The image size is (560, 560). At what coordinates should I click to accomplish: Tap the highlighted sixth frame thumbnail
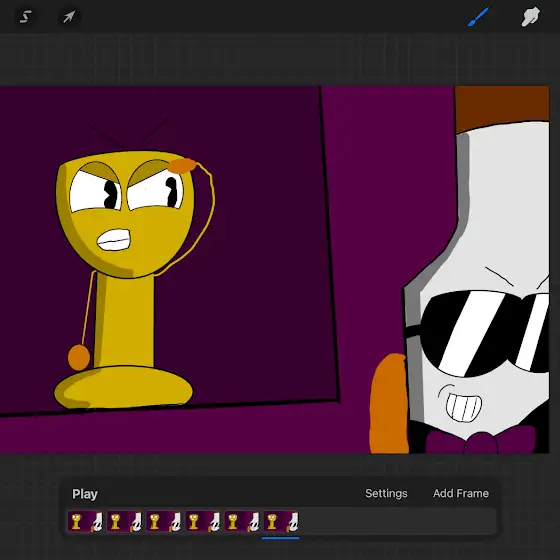click(281, 521)
